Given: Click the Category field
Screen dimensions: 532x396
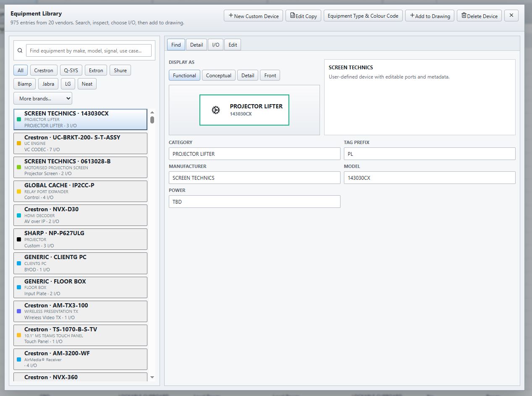Looking at the screenshot, I should pos(254,154).
